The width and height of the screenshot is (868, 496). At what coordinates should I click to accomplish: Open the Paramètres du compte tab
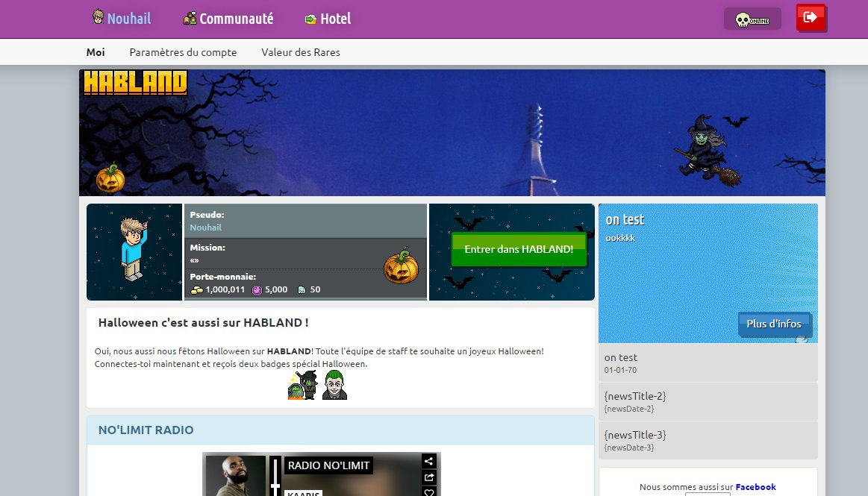[x=183, y=52]
